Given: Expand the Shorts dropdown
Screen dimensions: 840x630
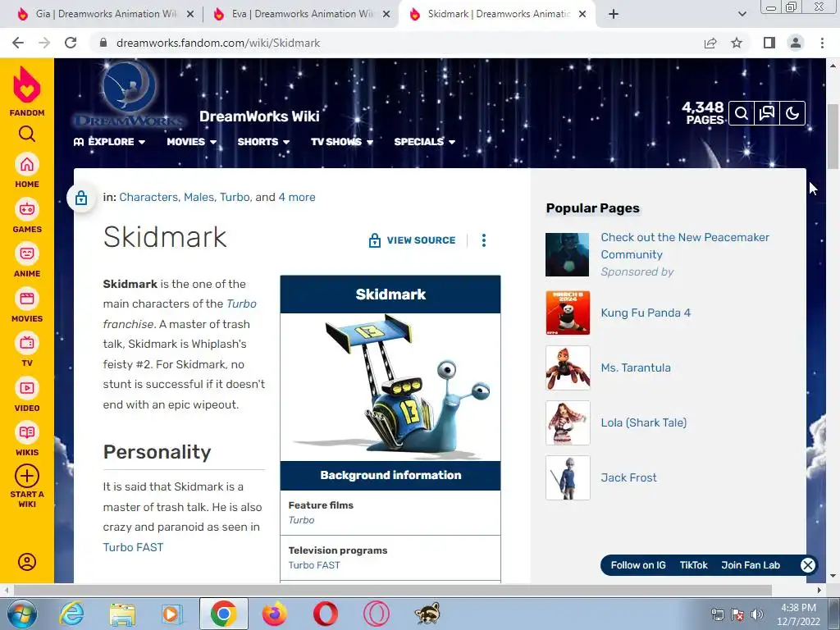Looking at the screenshot, I should click(263, 141).
